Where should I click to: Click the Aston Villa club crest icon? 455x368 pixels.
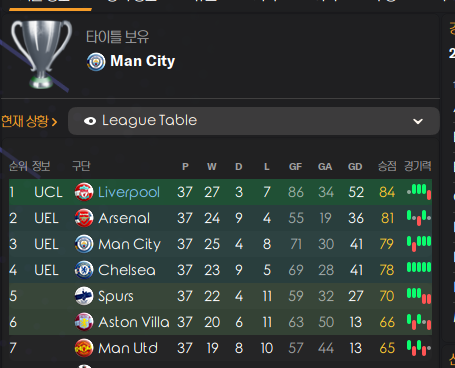(84, 322)
